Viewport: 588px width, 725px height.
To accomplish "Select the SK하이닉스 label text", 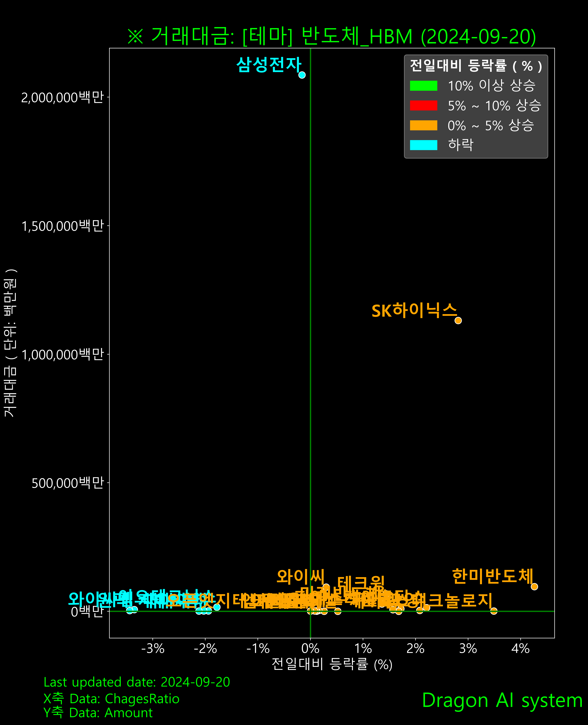I will point(415,310).
